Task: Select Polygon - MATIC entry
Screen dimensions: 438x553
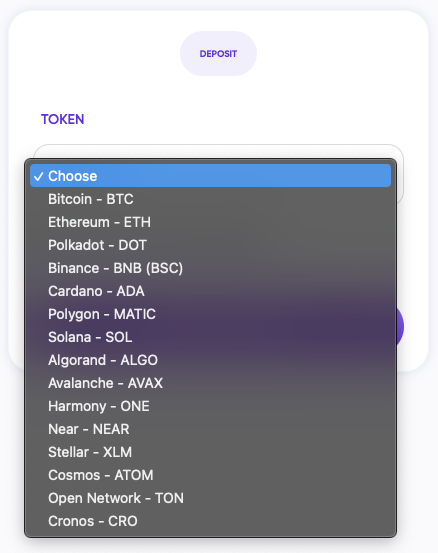Action: (211, 314)
